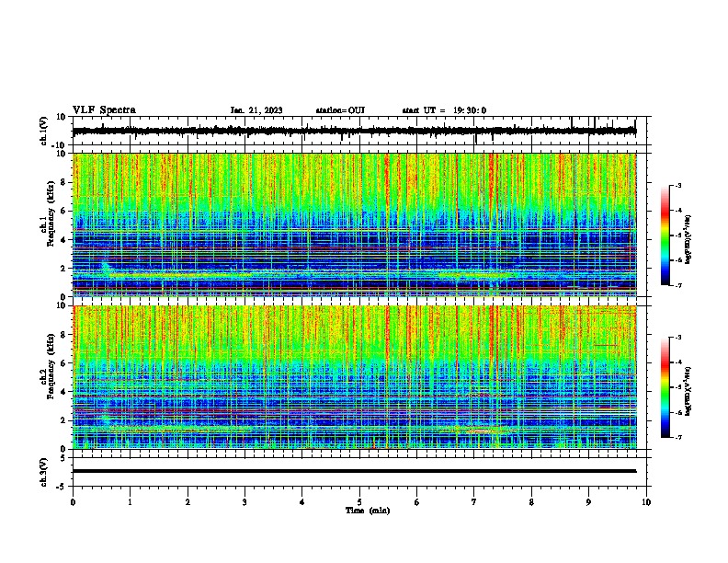Click the "station=OUI" header label
The height and width of the screenshot is (563, 728).
[x=340, y=110]
